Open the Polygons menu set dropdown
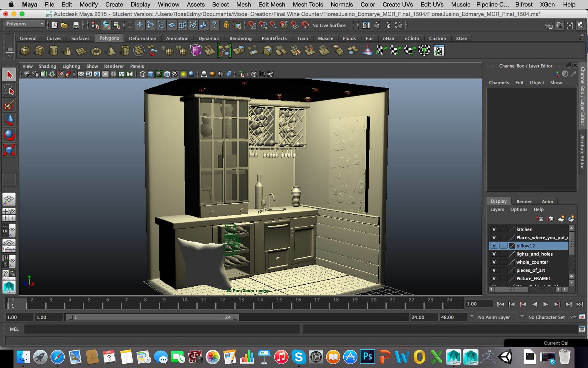The height and width of the screenshot is (368, 588). pos(25,24)
